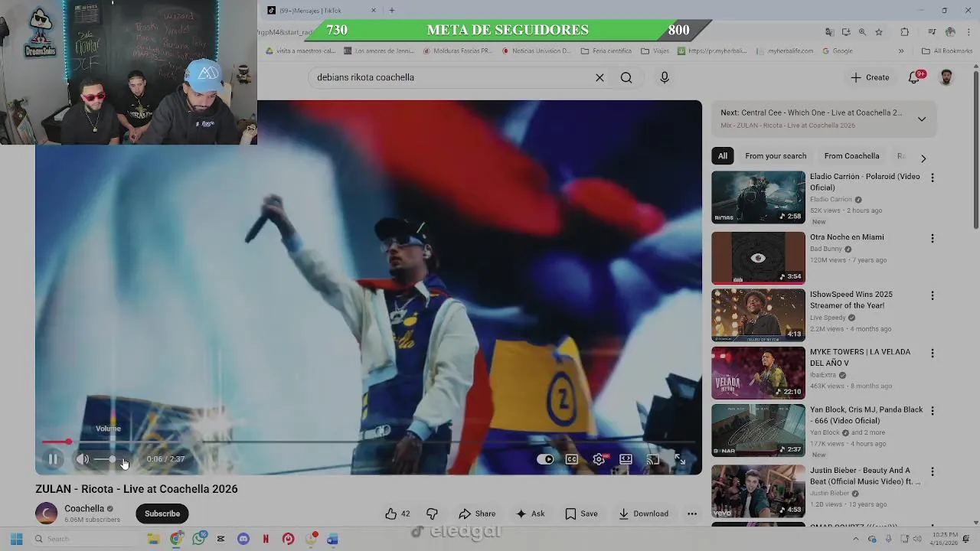This screenshot has width=980, height=551.
Task: Open the All Bookmarks folder
Action: pos(947,51)
